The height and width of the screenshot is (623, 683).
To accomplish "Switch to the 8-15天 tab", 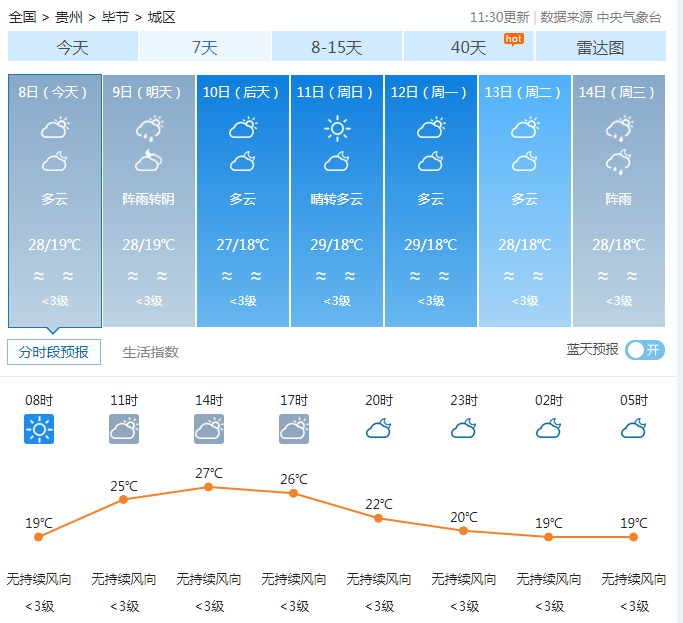I will 336,47.
